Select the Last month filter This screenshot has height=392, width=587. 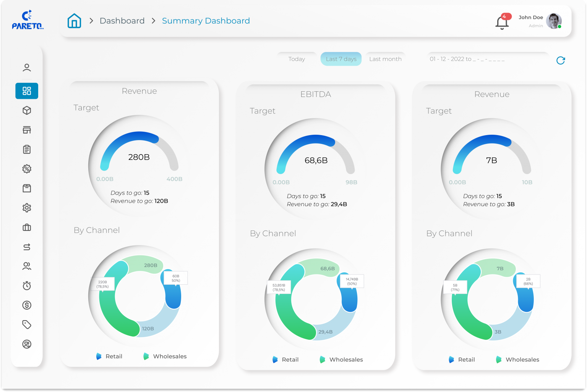tap(385, 59)
